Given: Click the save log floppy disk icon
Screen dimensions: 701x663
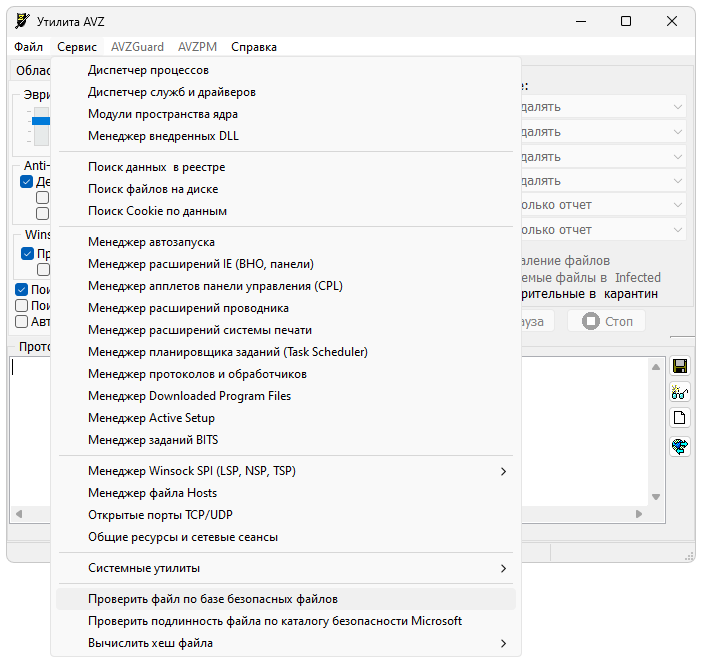Looking at the screenshot, I should click(x=680, y=366).
